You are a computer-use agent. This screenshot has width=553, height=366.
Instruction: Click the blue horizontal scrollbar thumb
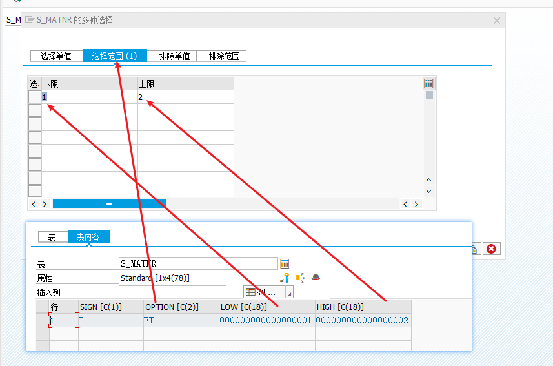pyautogui.click(x=109, y=204)
